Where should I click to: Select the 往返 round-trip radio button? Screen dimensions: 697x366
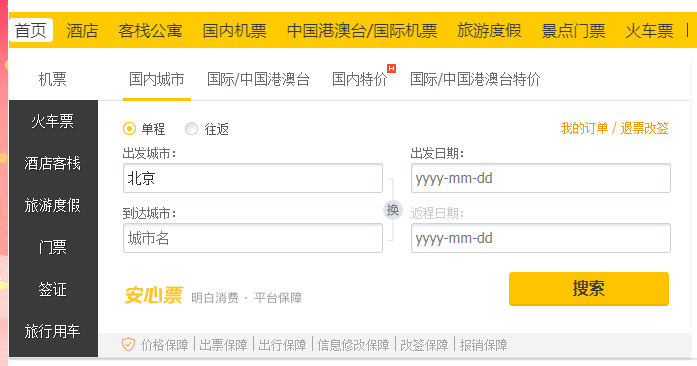point(192,129)
